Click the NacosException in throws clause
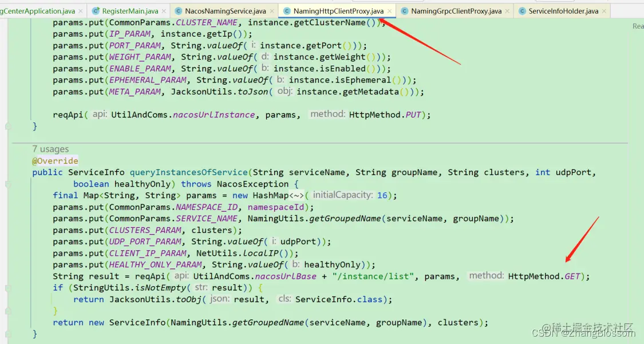This screenshot has height=344, width=644. (x=252, y=184)
